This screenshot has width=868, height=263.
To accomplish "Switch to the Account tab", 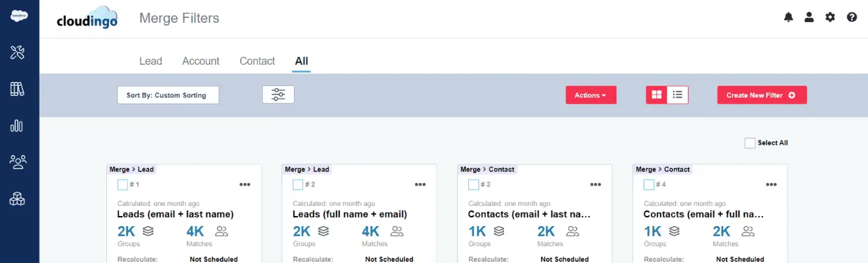I will click(x=200, y=61).
